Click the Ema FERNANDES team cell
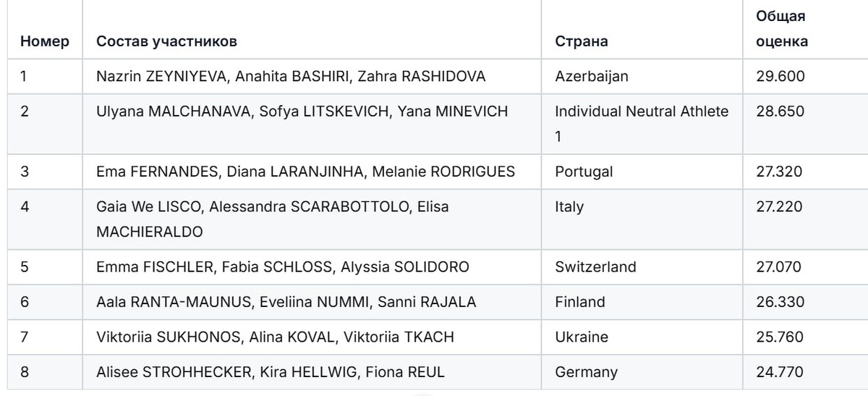 coord(305,172)
